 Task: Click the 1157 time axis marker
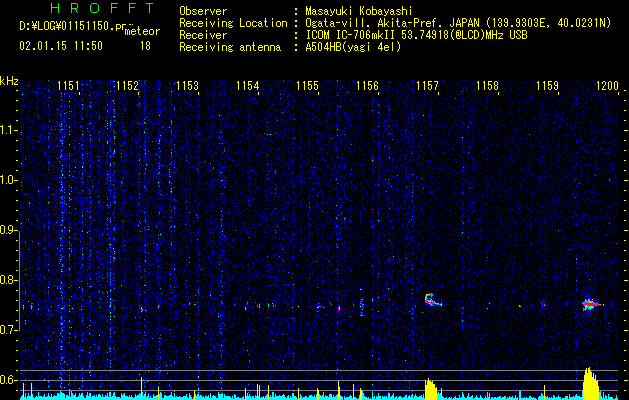[x=427, y=85]
